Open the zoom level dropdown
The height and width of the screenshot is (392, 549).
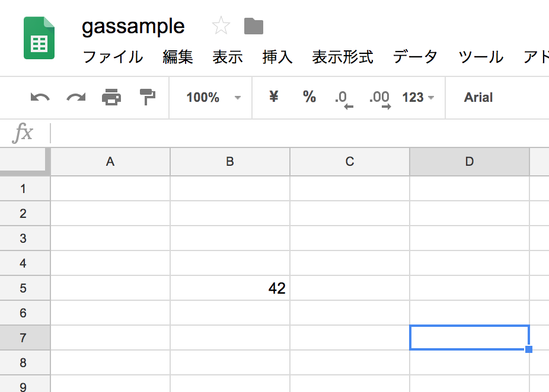tap(210, 98)
